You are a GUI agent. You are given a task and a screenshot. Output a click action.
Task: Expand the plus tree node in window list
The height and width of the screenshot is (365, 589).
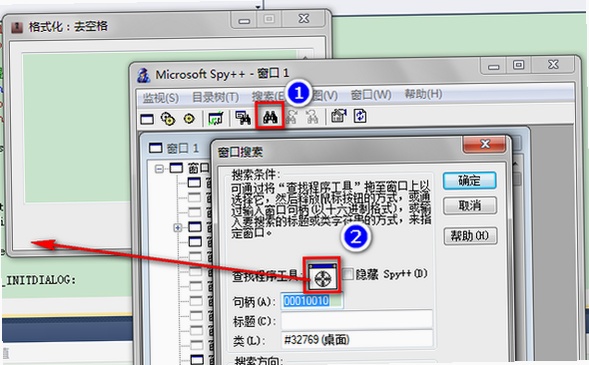point(178,227)
